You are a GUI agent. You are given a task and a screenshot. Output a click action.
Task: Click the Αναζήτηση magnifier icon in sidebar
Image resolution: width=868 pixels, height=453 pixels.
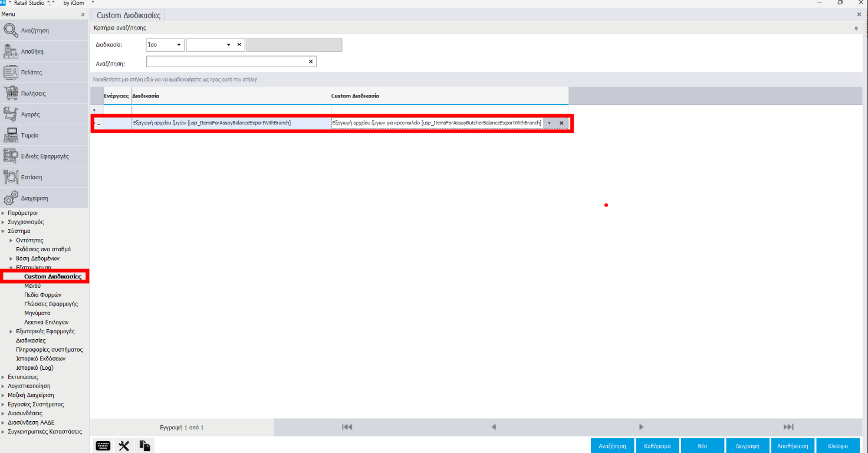point(11,30)
